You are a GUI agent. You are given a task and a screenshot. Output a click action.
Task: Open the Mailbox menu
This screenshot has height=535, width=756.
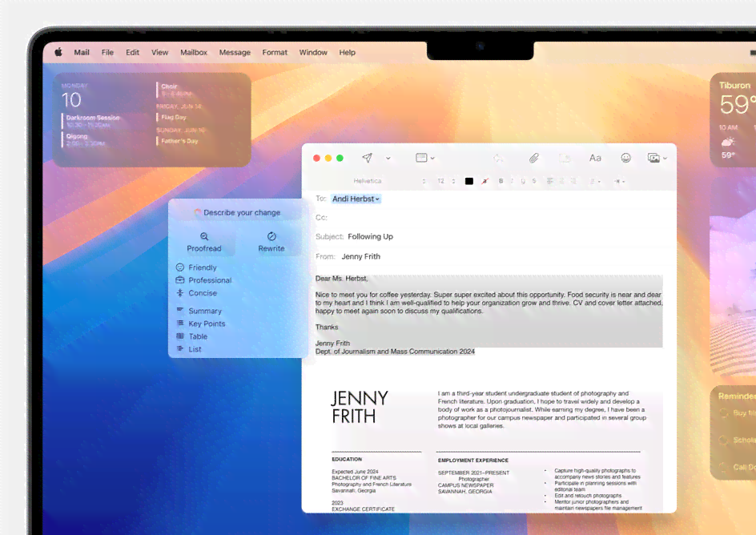tap(194, 52)
